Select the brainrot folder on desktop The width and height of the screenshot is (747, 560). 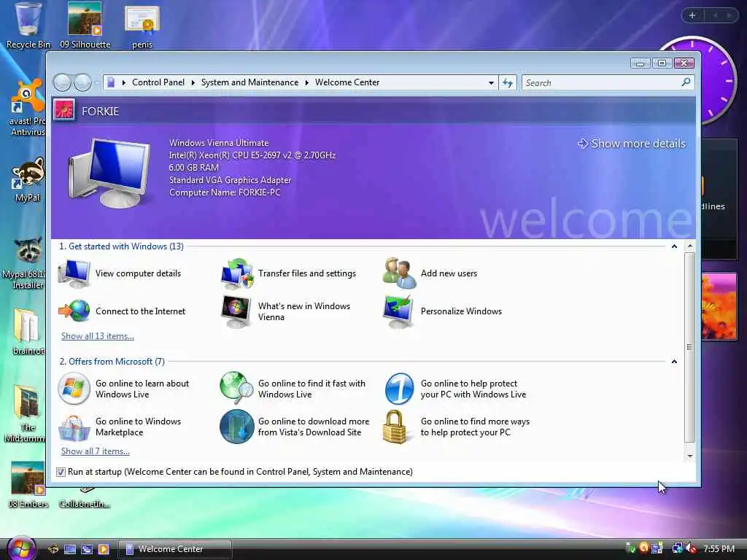click(x=28, y=332)
